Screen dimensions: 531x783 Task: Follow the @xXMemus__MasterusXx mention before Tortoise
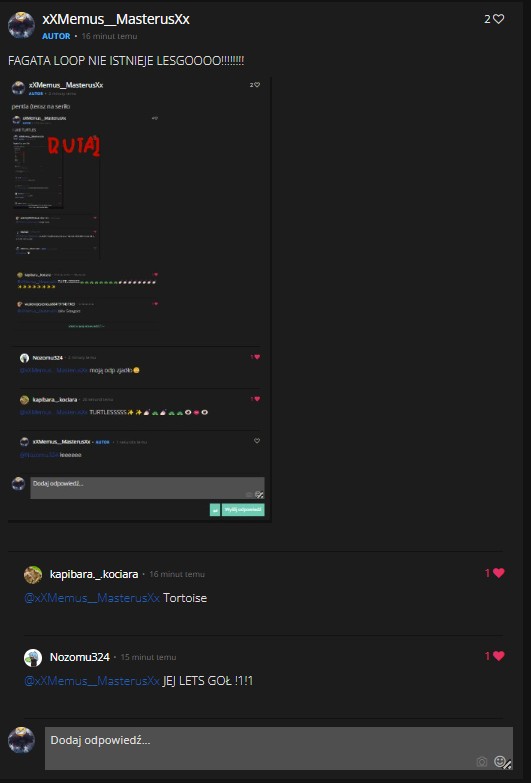92,598
